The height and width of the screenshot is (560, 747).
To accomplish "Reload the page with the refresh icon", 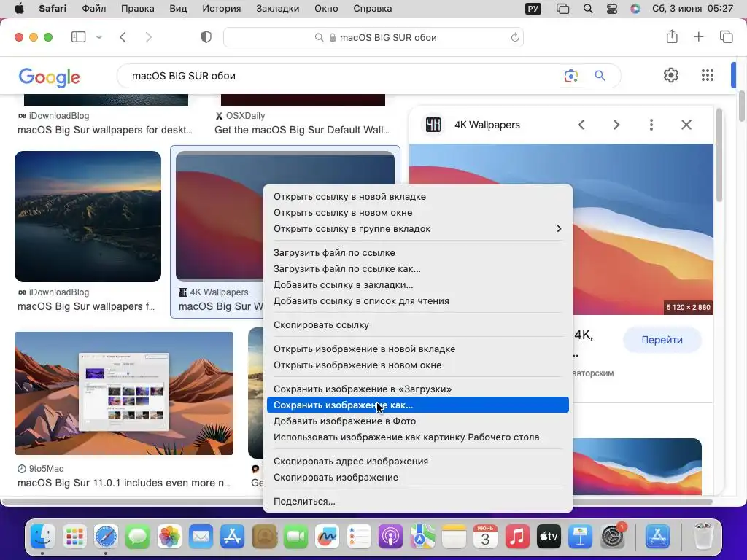I will (514, 37).
